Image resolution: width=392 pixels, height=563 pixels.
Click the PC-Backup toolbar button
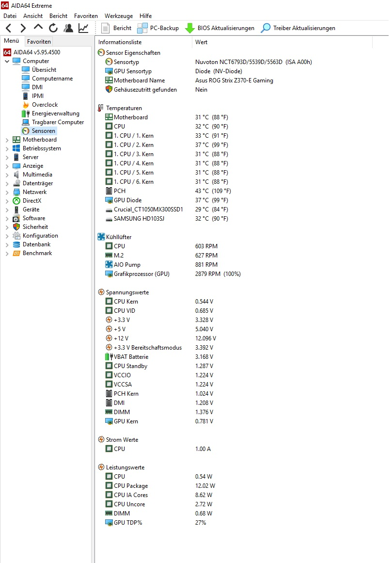tap(158, 28)
